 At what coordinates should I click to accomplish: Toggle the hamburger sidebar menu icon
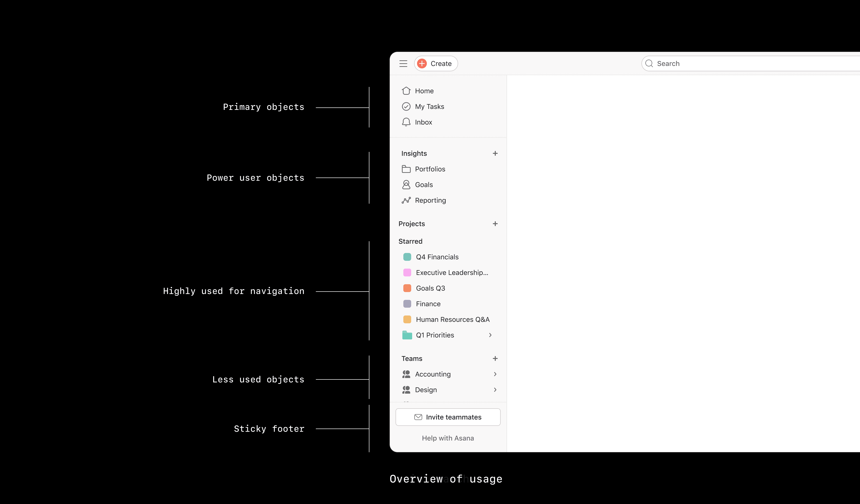403,63
